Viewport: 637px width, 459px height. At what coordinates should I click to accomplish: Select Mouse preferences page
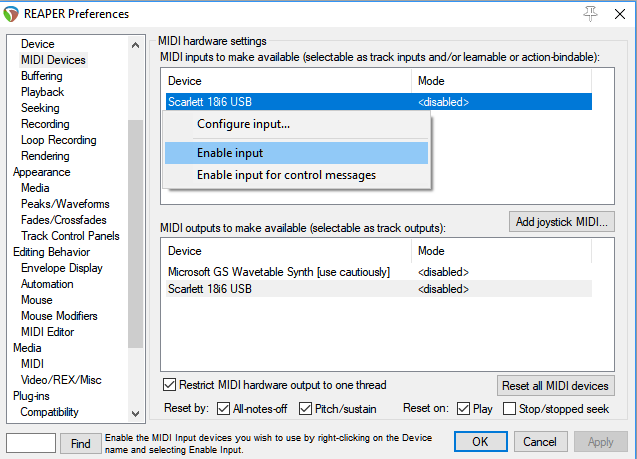(x=37, y=300)
